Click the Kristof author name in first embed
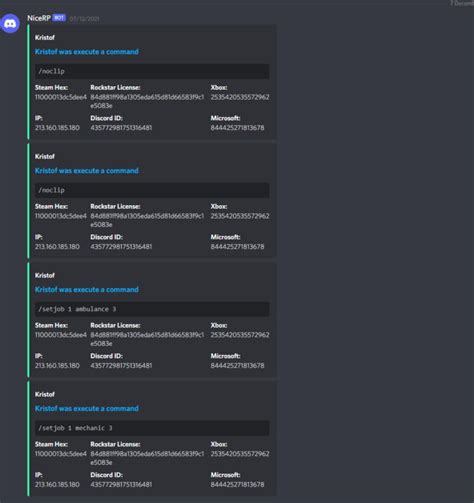 (45, 38)
